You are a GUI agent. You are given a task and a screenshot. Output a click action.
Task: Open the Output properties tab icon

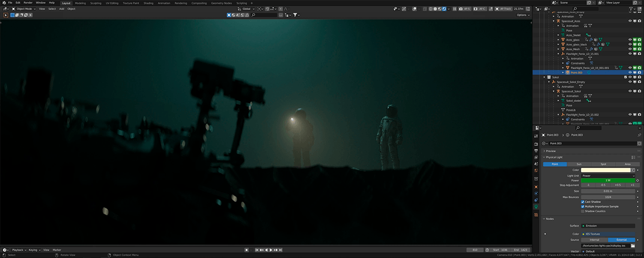[x=536, y=150]
